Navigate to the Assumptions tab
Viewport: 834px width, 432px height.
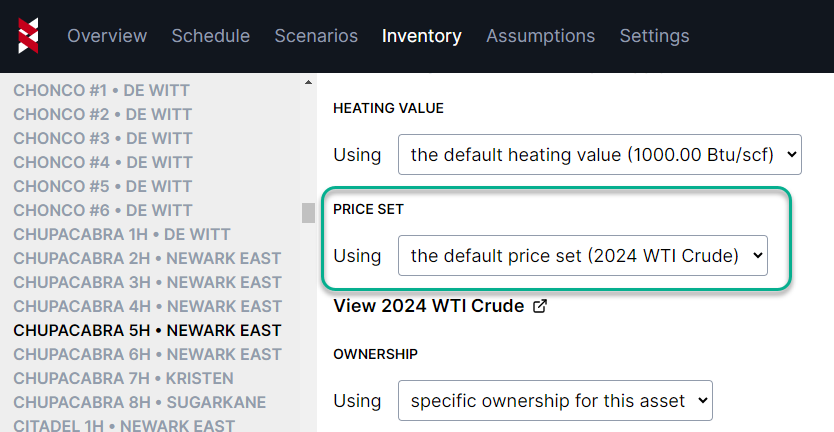pyautogui.click(x=540, y=36)
